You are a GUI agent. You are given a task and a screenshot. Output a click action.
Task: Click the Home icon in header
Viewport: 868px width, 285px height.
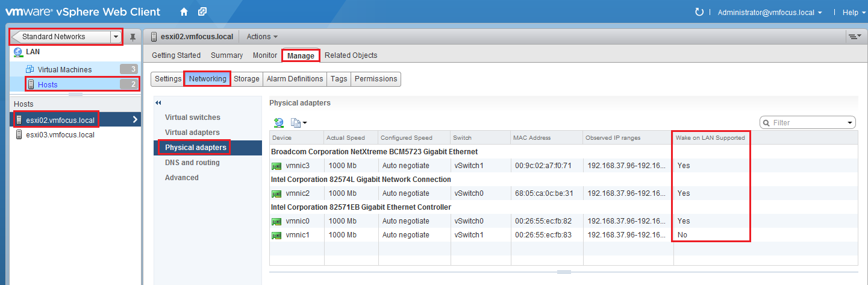(x=184, y=12)
